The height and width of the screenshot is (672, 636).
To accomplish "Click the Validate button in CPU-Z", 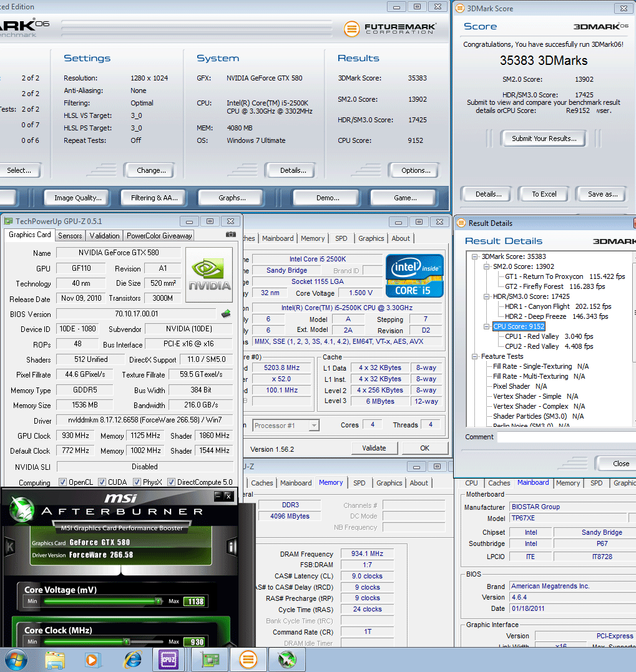I will (374, 448).
